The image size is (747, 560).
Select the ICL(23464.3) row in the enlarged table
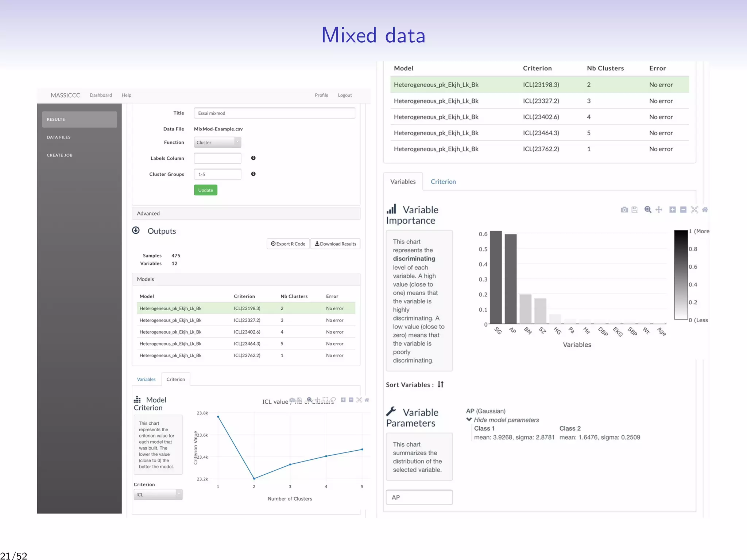pos(539,133)
